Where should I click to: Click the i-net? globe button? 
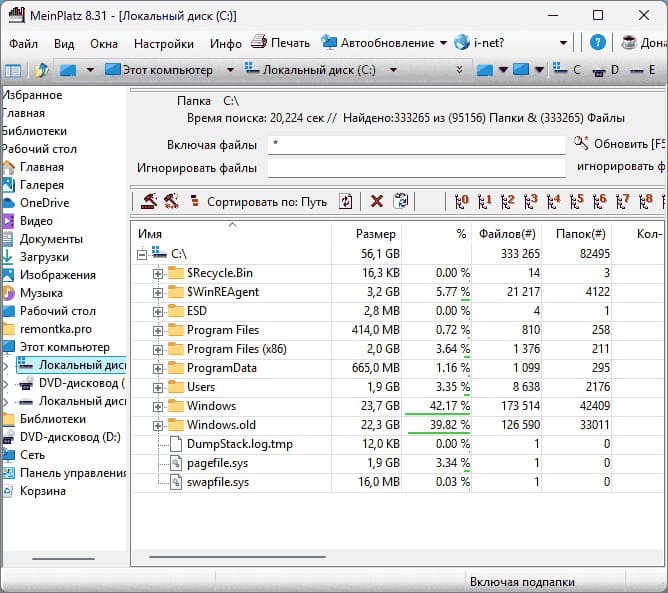[x=479, y=43]
